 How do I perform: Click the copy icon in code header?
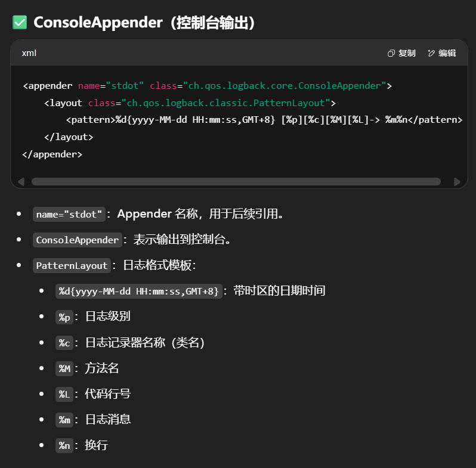pyautogui.click(x=391, y=53)
